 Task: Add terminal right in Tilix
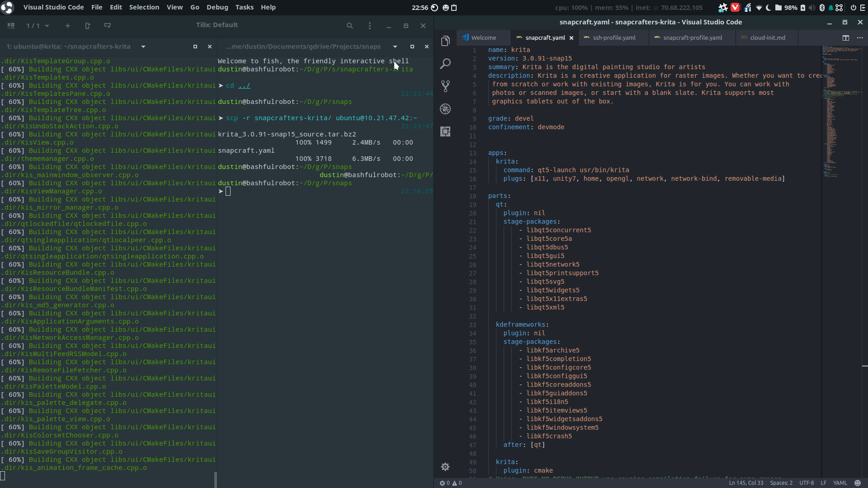pos(88,26)
